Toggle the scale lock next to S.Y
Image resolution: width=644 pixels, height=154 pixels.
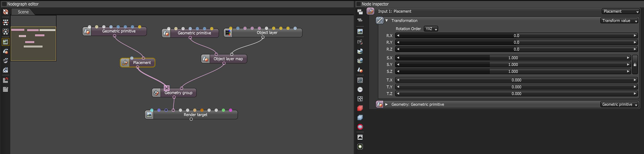[635, 64]
